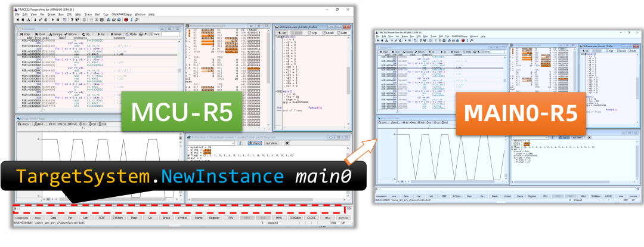The image size is (644, 247).
Task: Click the red stop icon in MCU-R5 toolbar
Action: (126, 20)
